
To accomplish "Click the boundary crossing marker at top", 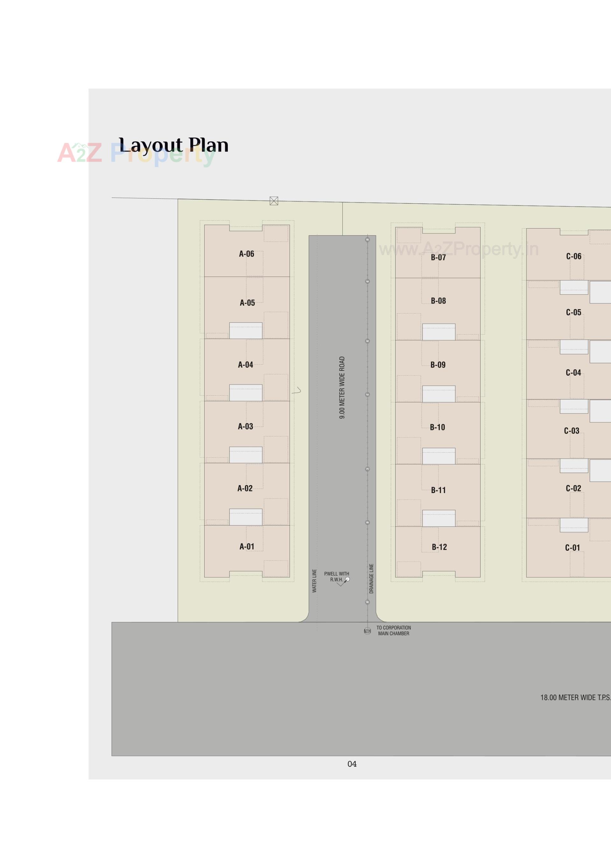I will pos(274,201).
